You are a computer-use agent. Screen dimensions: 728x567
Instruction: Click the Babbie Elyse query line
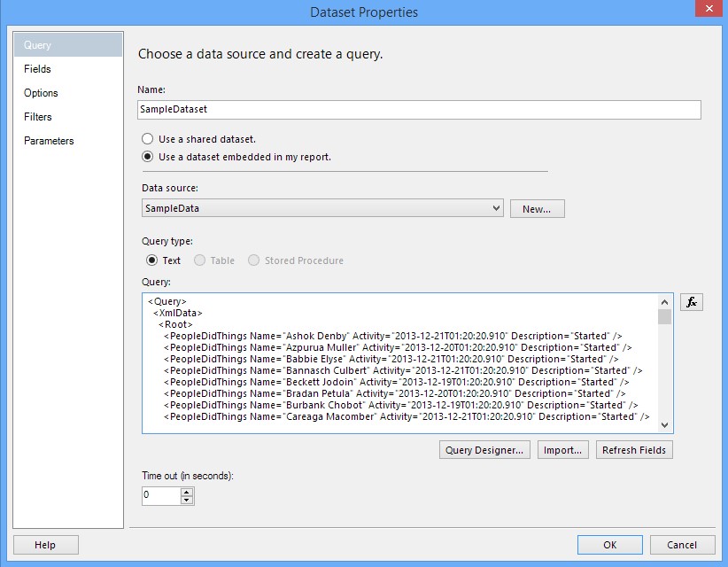391,359
